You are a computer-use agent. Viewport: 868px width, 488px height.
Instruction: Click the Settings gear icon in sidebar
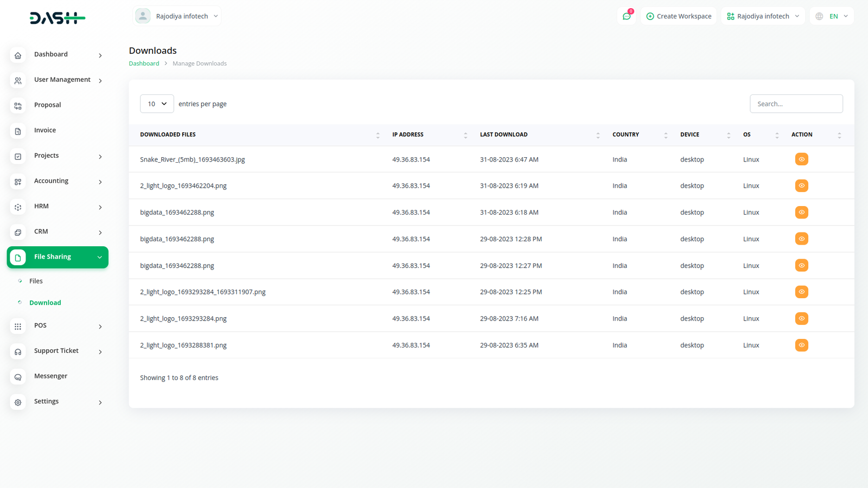(x=18, y=402)
